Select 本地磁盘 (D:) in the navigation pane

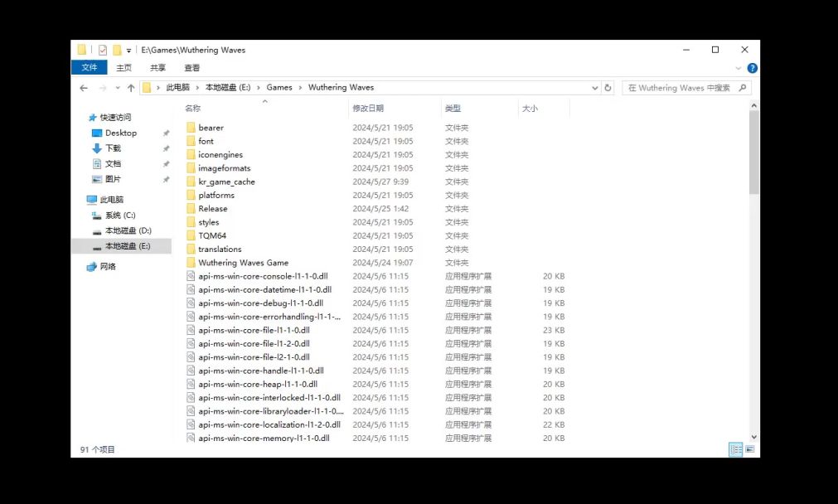128,230
